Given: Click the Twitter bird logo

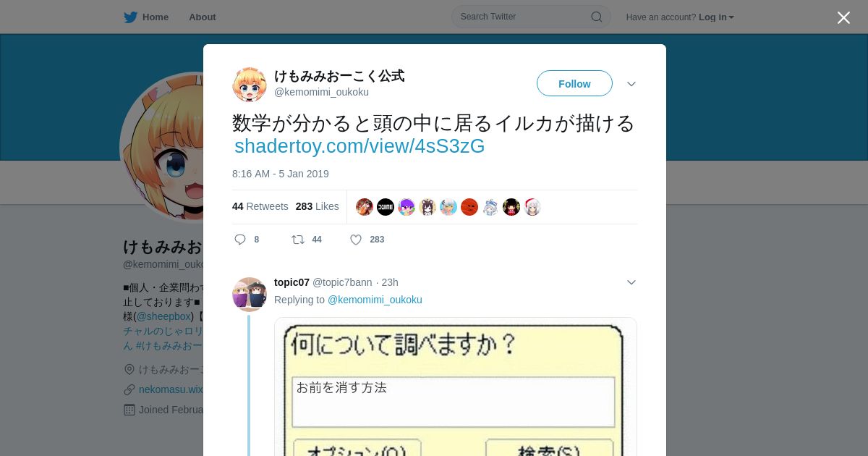Looking at the screenshot, I should pyautogui.click(x=130, y=17).
